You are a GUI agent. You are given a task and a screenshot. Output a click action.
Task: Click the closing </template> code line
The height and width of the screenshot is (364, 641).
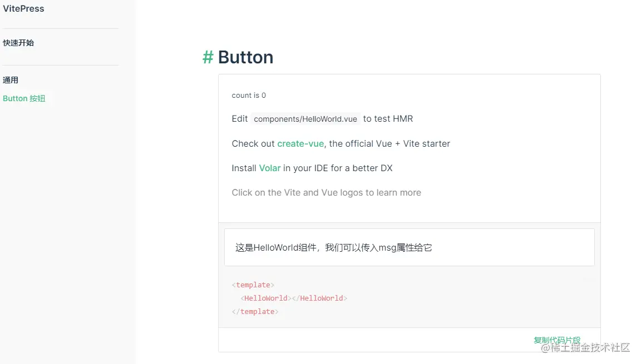click(x=255, y=312)
